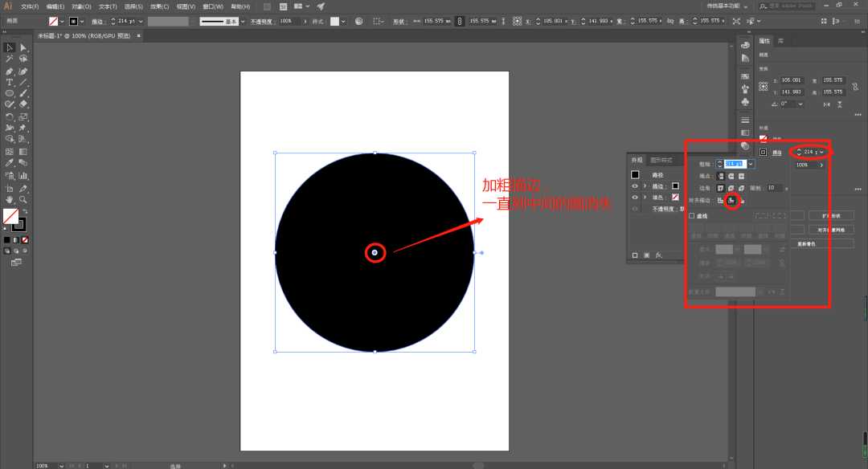
Task: Enable the dashed line checkbox
Action: [x=692, y=216]
